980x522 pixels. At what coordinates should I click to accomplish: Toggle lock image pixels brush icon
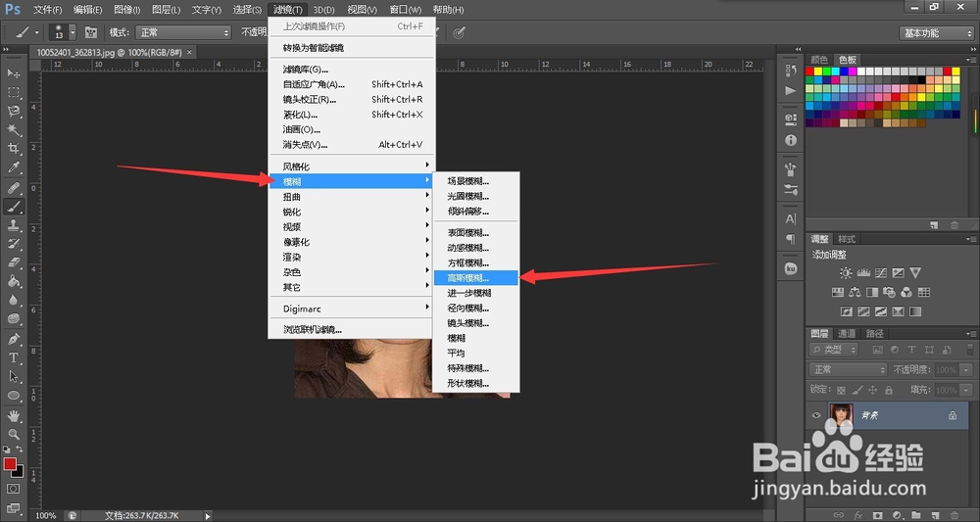(x=857, y=390)
